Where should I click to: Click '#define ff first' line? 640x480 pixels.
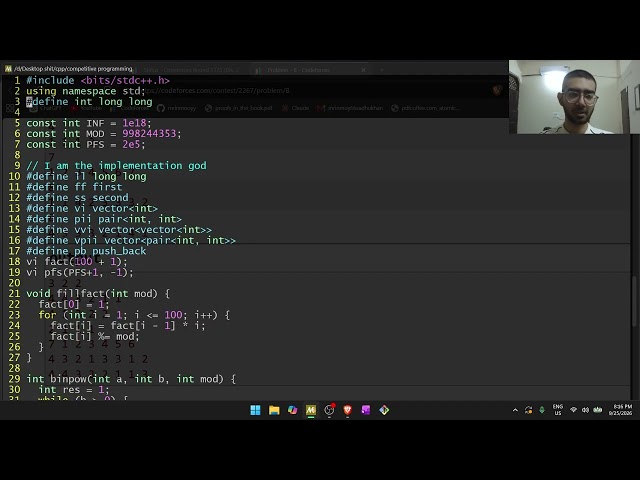74,187
